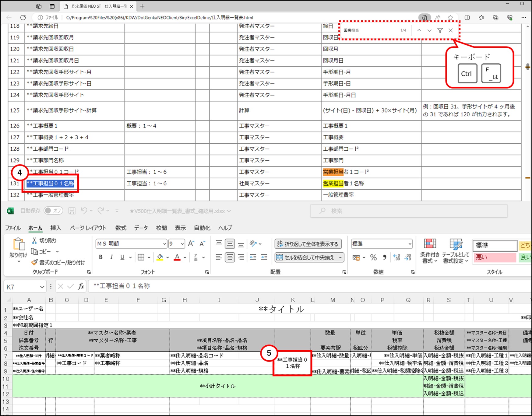
Task: Open the font name dropdown
Action: [164, 244]
